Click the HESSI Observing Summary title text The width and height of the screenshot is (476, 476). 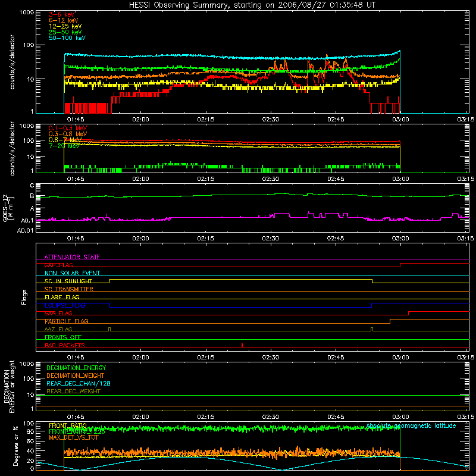[252, 5]
